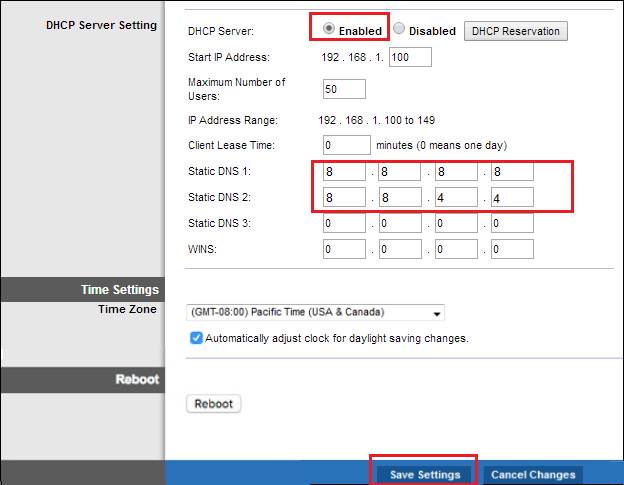The image size is (624, 485).
Task: Click the IP Address Range value text
Action: coord(376,120)
